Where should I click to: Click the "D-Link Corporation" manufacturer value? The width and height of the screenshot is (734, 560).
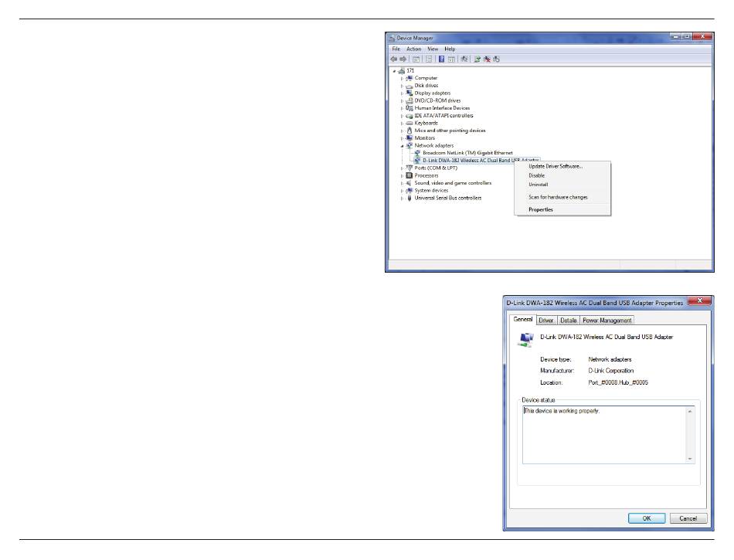tap(611, 371)
